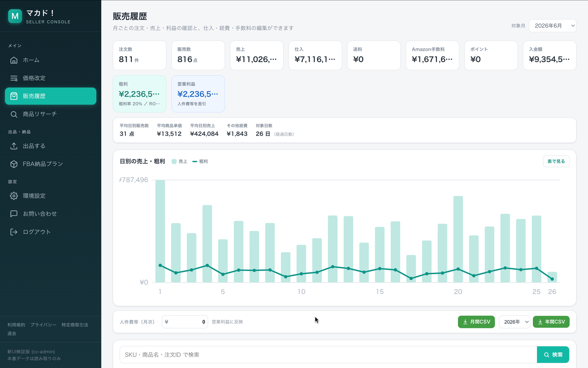The width and height of the screenshot is (588, 368).
Task: Click the 売上 ¥11,026 card
Action: 257,55
